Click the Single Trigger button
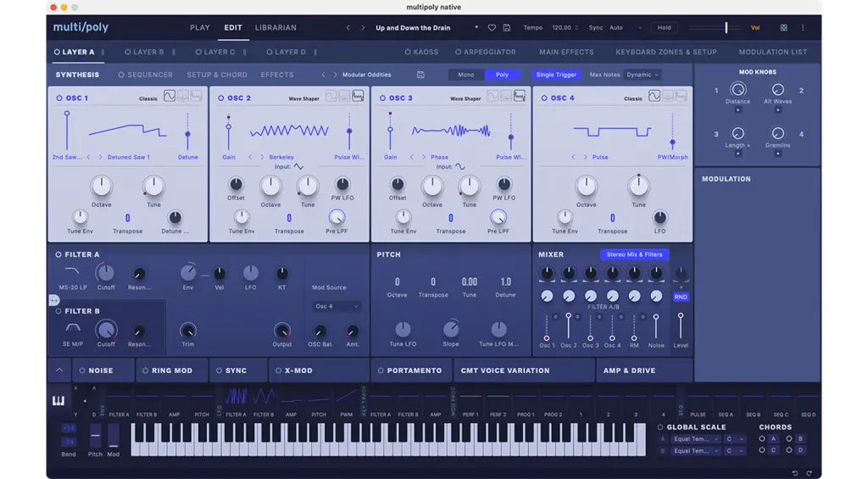868x479 pixels. click(556, 75)
